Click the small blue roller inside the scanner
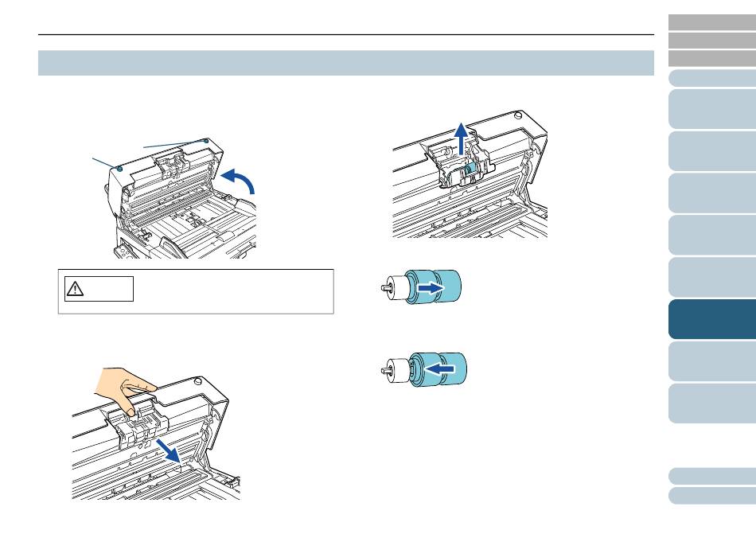Screen dimensions: 756x534 point(470,168)
